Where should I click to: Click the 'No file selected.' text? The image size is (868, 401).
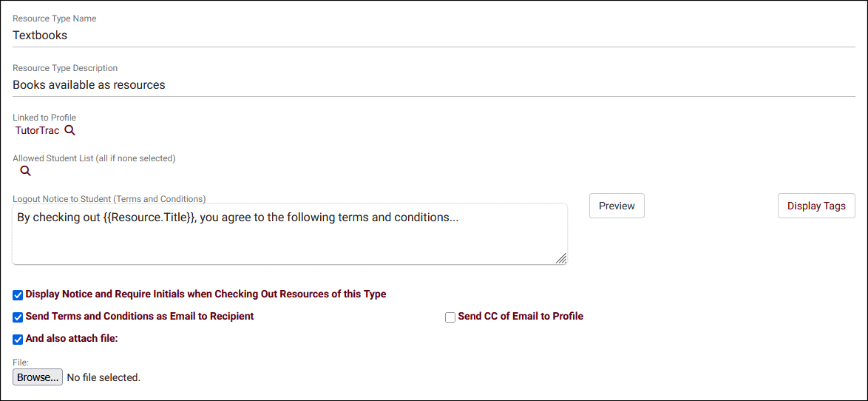click(104, 377)
